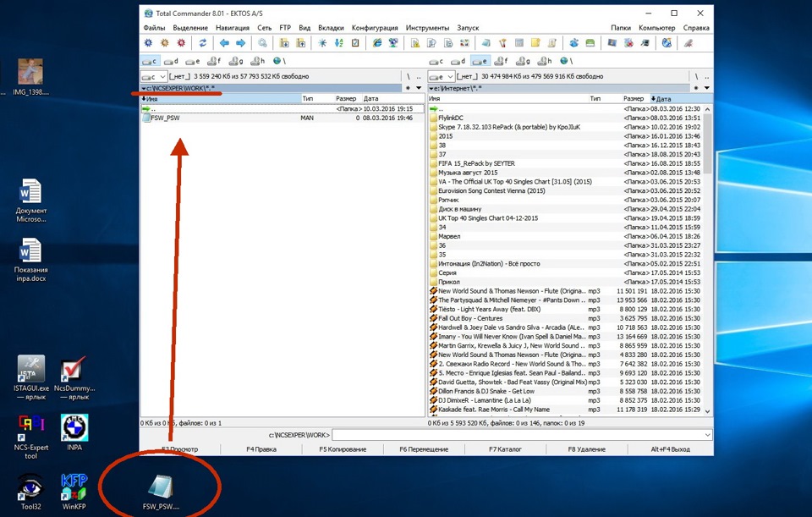Screen dimensions: 812x517
Task: Select FSW_PSW file icon on desktop
Action: pos(161,492)
